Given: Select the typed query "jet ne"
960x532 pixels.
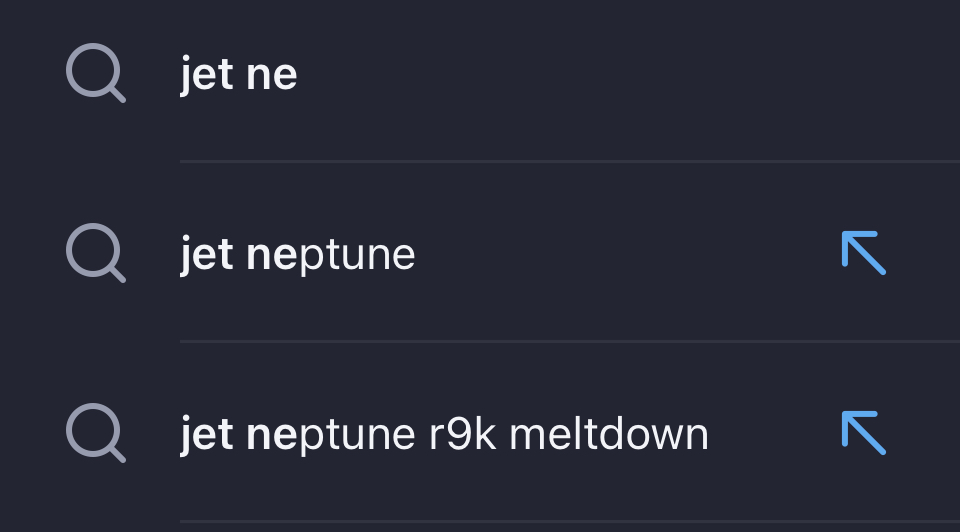Looking at the screenshot, I should (x=239, y=75).
